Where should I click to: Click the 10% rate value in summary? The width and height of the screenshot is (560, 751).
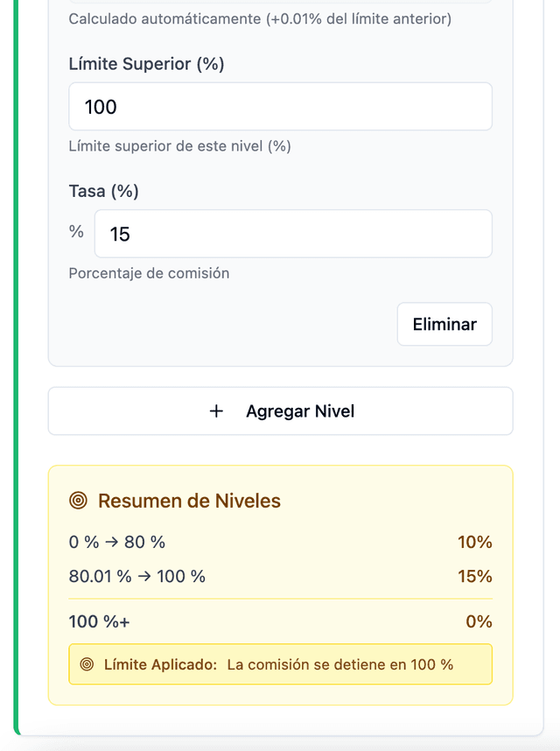(x=474, y=542)
